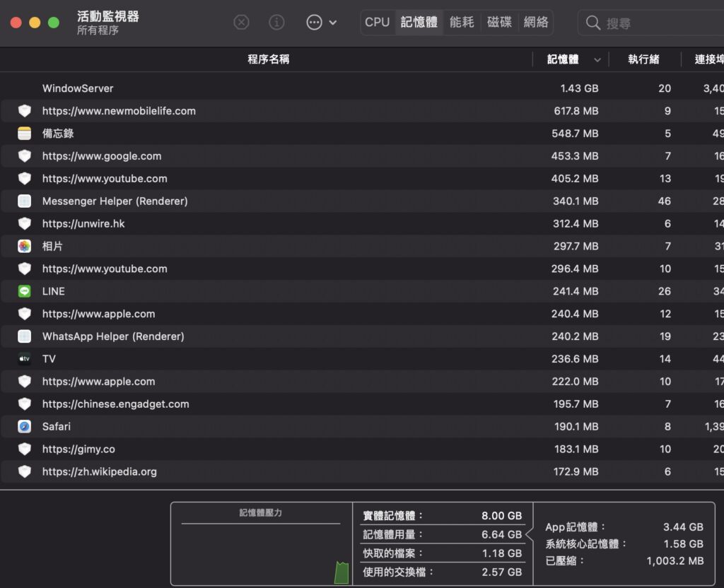Click the 已壓縮 1,003.2 MB entry
724x588 pixels.
pyautogui.click(x=624, y=560)
